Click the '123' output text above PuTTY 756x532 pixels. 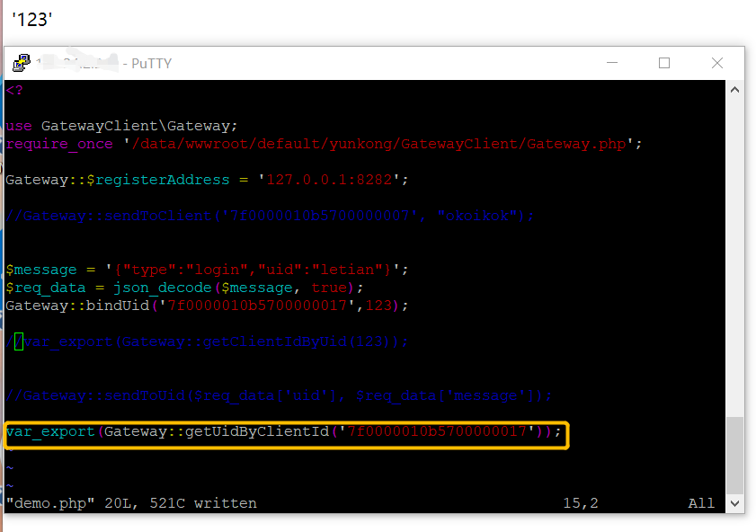[x=31, y=20]
